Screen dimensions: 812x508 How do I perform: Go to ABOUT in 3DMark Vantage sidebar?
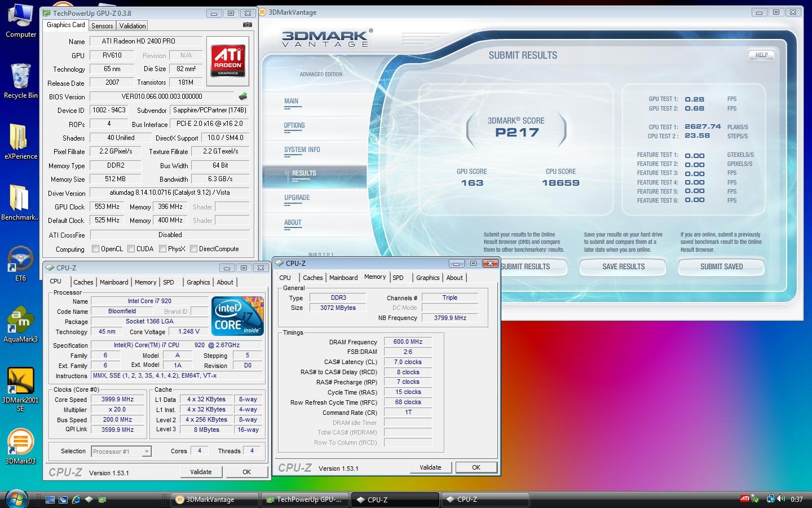tap(293, 223)
